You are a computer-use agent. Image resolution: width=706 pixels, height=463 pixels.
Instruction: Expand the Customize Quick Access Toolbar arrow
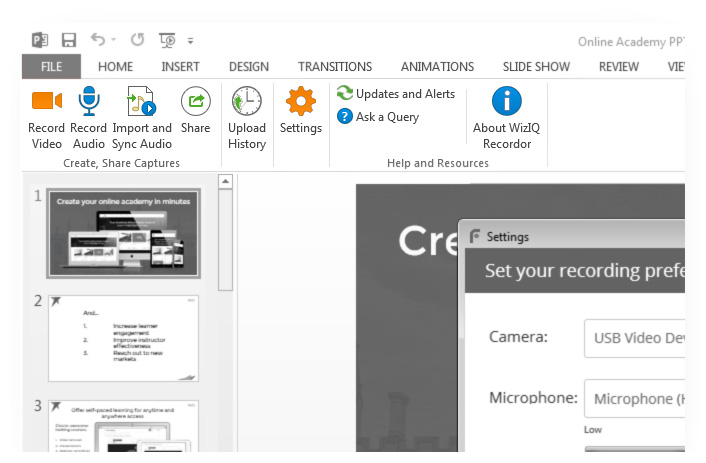[x=190, y=42]
